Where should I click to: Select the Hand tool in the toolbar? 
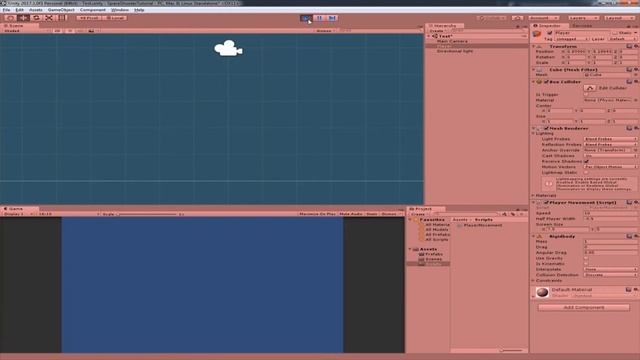[11, 18]
